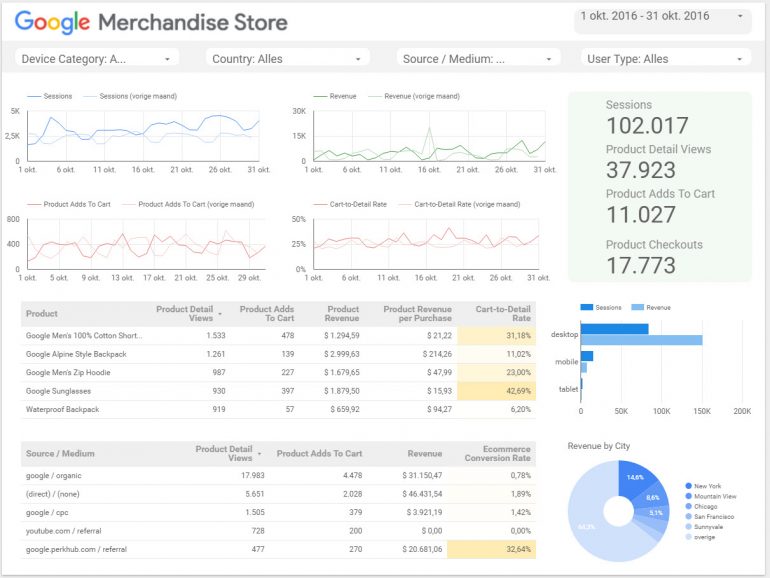Sort source table by Source / Medium header
Screen dimensions: 770x578
point(60,453)
